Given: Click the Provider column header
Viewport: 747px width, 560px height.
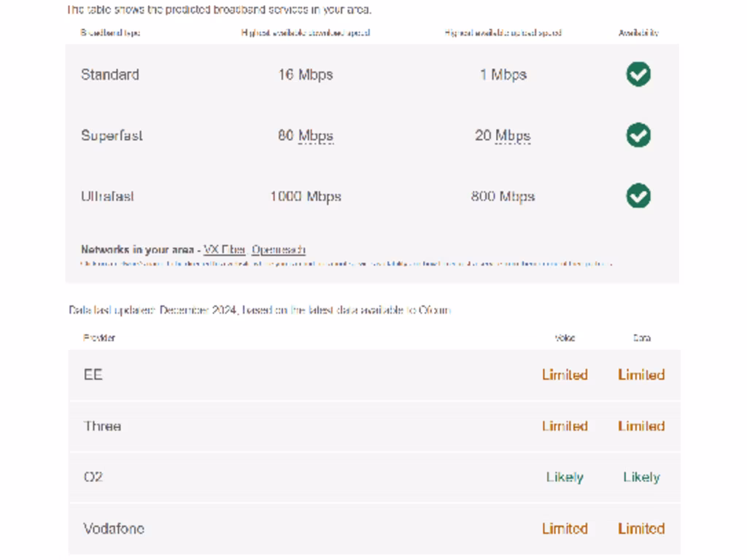Looking at the screenshot, I should pyautogui.click(x=99, y=338).
